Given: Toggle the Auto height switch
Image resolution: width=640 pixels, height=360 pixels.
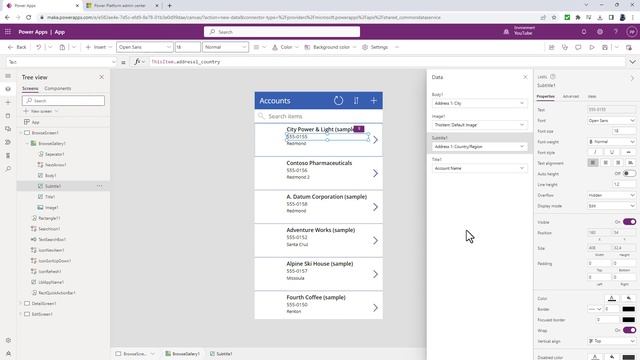Looking at the screenshot, I should pyautogui.click(x=629, y=173).
